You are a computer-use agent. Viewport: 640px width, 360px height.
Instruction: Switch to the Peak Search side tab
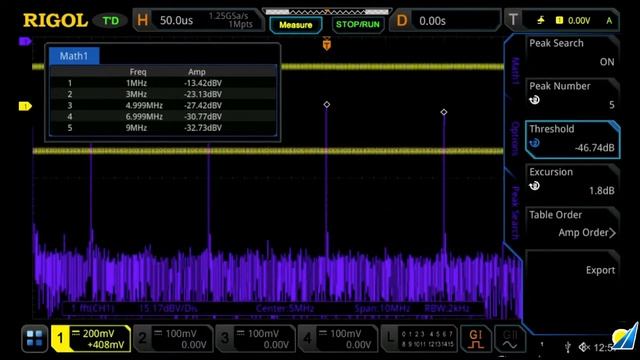click(515, 212)
